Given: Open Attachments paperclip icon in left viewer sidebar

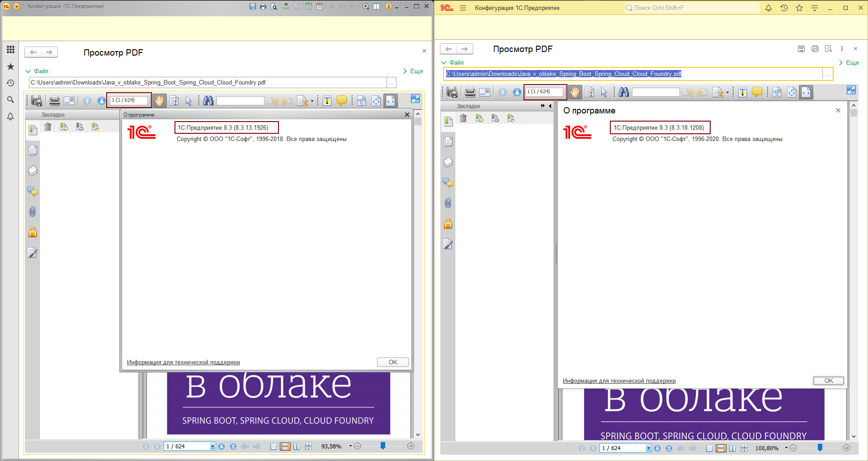Looking at the screenshot, I should [33, 212].
